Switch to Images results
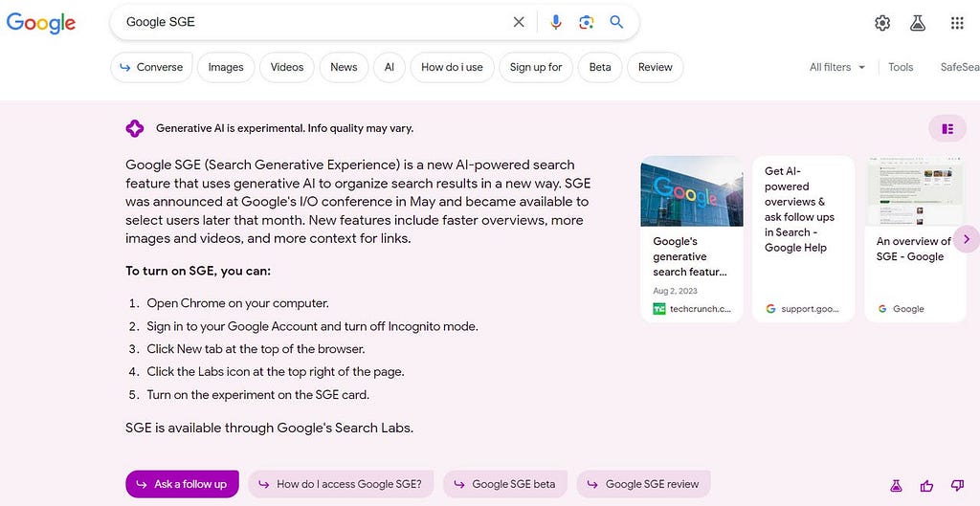The width and height of the screenshot is (980, 506). (226, 67)
